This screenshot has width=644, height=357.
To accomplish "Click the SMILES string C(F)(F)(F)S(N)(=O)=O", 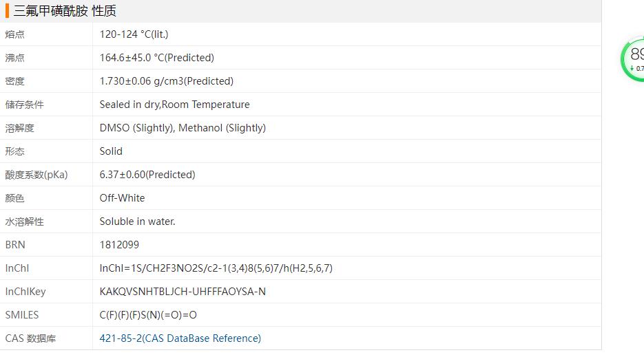I will (x=148, y=315).
